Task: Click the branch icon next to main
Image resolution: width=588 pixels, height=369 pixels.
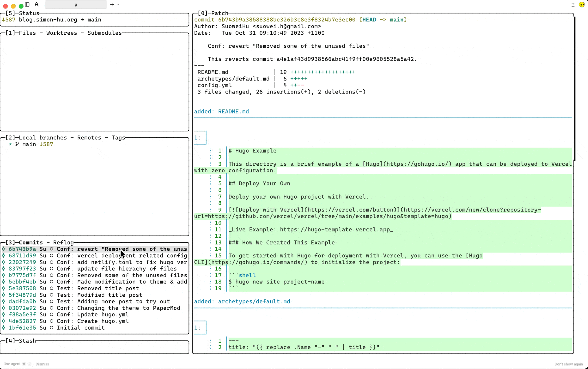Action: coord(17,144)
